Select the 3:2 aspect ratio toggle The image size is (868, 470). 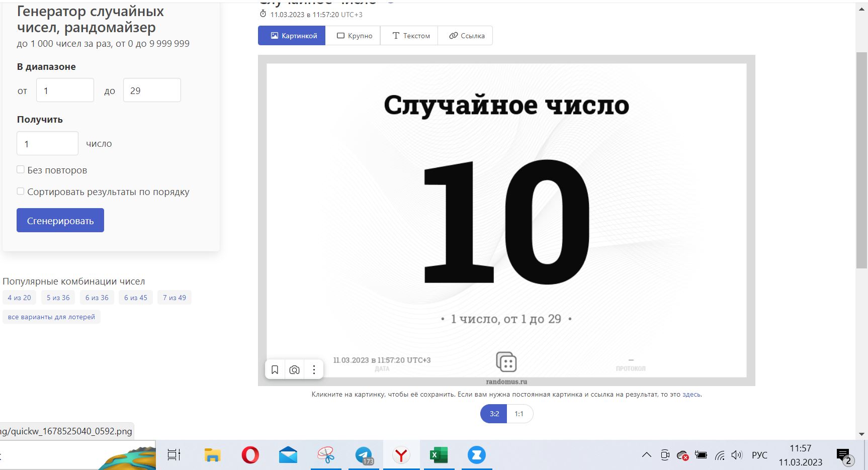[x=494, y=414]
